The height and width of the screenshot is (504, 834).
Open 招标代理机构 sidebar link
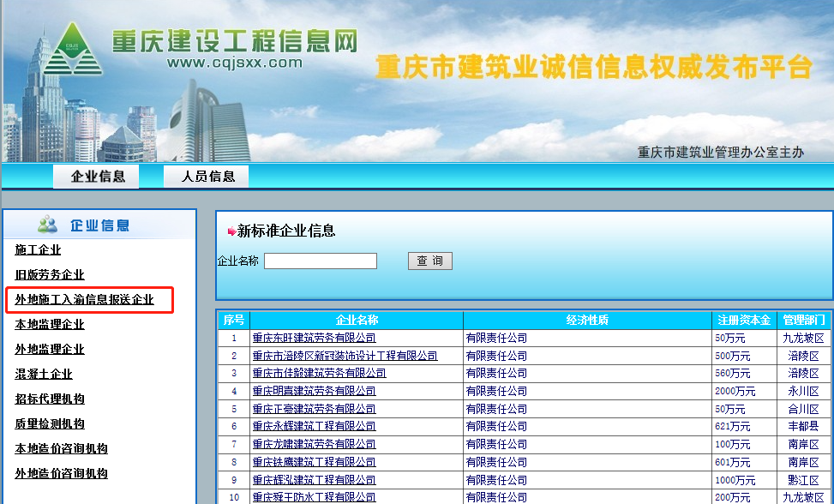point(50,399)
